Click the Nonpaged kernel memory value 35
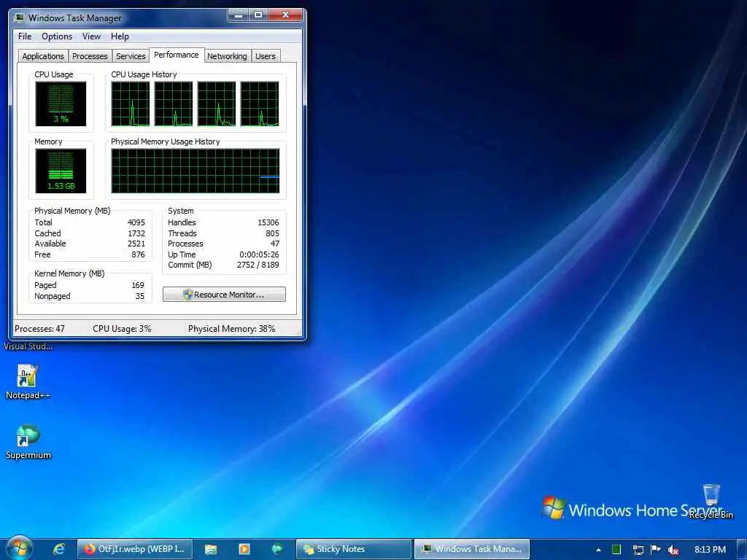Image resolution: width=747 pixels, height=560 pixels. 139,296
